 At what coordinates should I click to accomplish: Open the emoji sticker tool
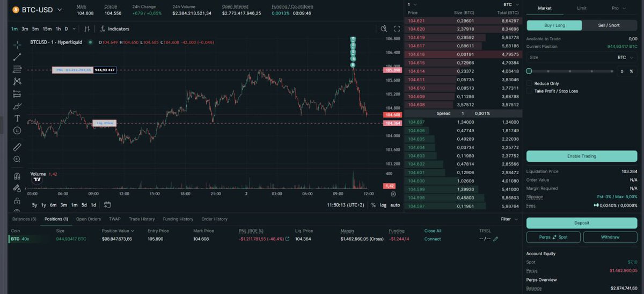tap(17, 131)
